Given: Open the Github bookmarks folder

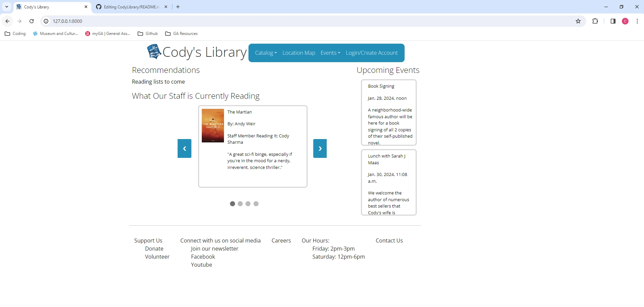Looking at the screenshot, I should [x=148, y=34].
